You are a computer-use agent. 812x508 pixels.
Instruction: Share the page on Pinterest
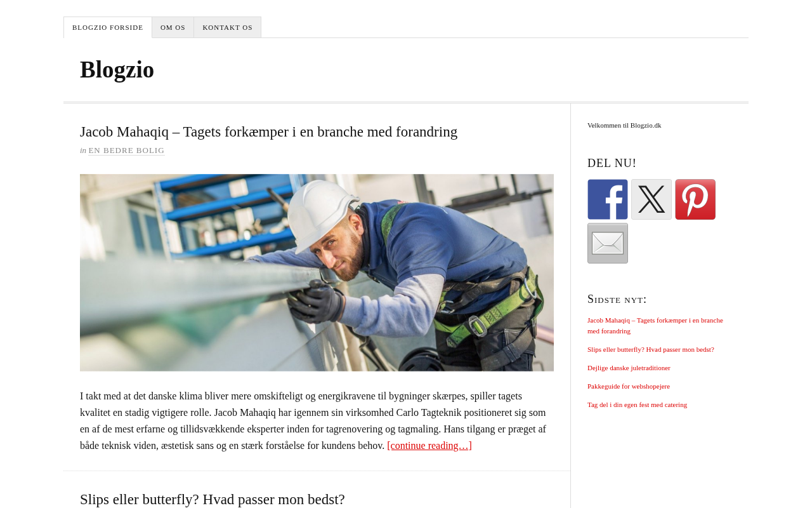pyautogui.click(x=695, y=199)
